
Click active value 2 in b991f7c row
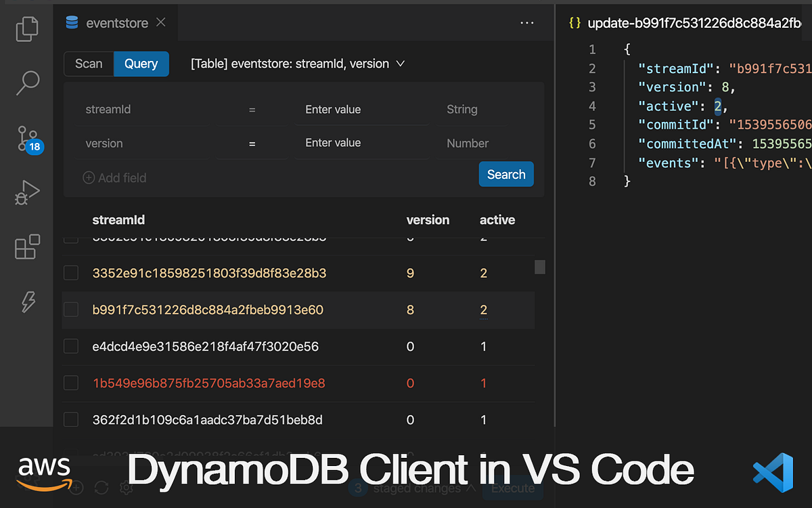click(483, 310)
